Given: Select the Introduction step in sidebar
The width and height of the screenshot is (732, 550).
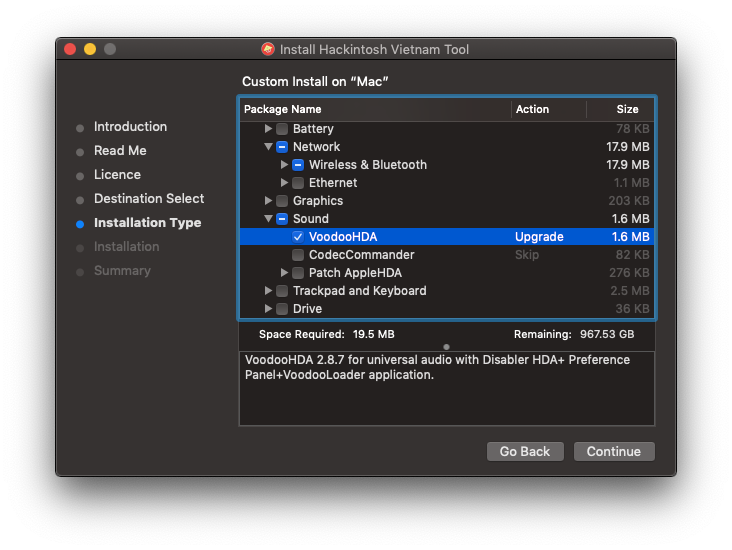Looking at the screenshot, I should [x=130, y=127].
